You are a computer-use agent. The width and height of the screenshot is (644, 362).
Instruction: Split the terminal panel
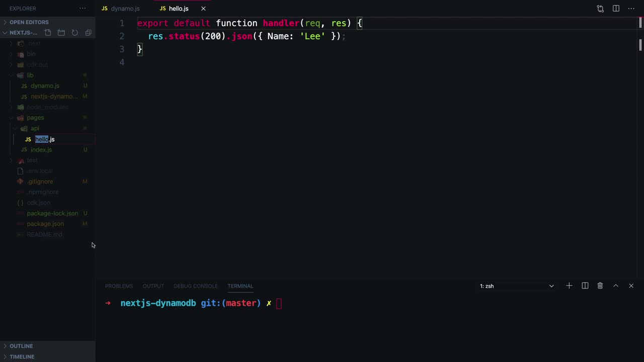pos(585,286)
